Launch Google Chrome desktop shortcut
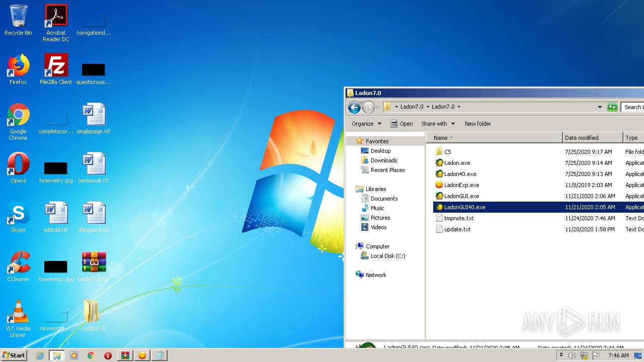 [x=18, y=122]
